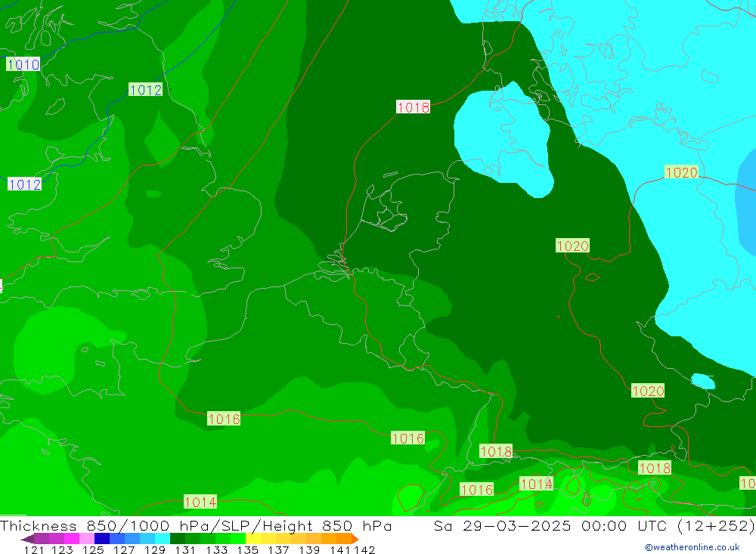Click legend value 135
Image resolution: width=756 pixels, height=554 pixels.
pyautogui.click(x=247, y=549)
